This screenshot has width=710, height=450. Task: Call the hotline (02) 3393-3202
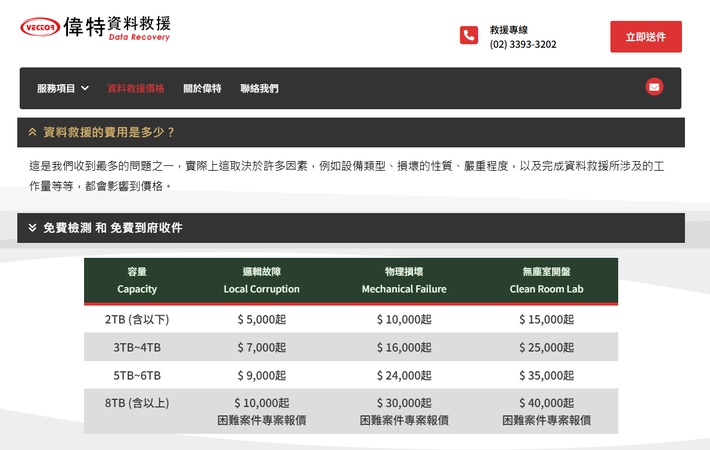point(523,44)
